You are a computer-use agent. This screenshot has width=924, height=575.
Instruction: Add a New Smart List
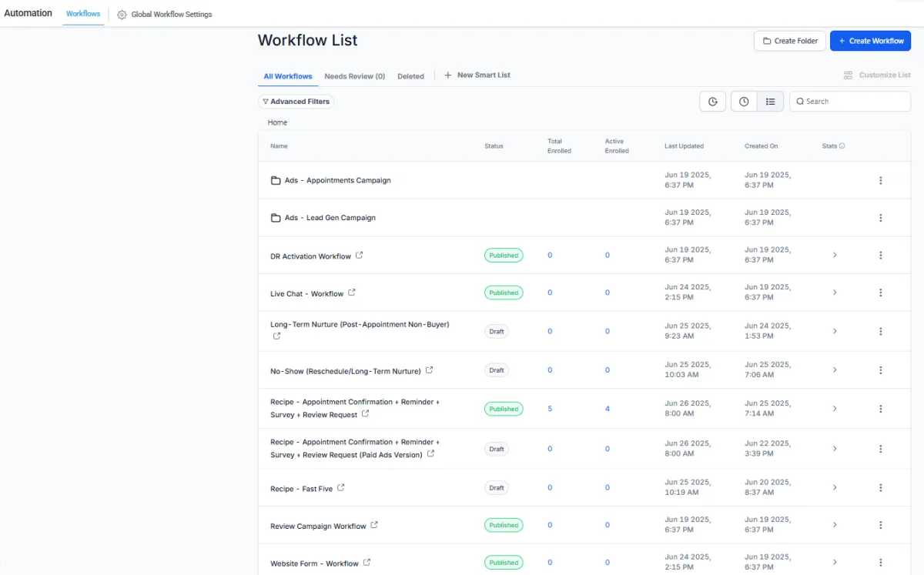click(477, 75)
